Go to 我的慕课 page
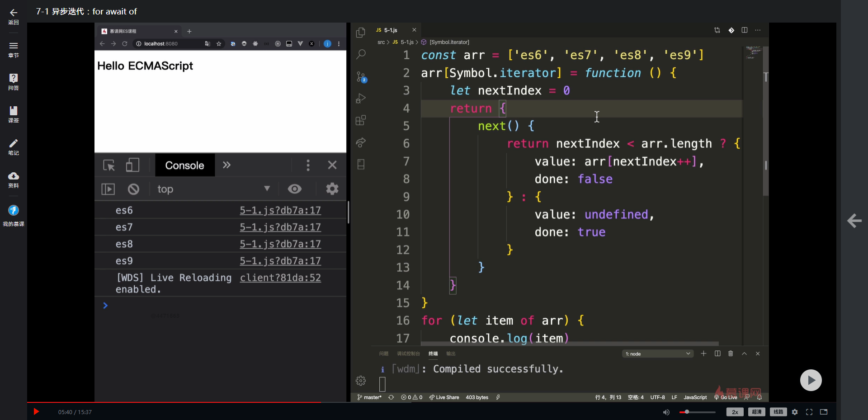Image resolution: width=868 pixels, height=420 pixels. click(x=14, y=215)
